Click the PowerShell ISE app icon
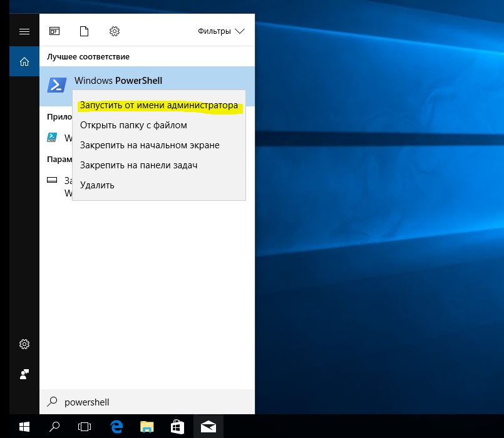 pyautogui.click(x=52, y=137)
